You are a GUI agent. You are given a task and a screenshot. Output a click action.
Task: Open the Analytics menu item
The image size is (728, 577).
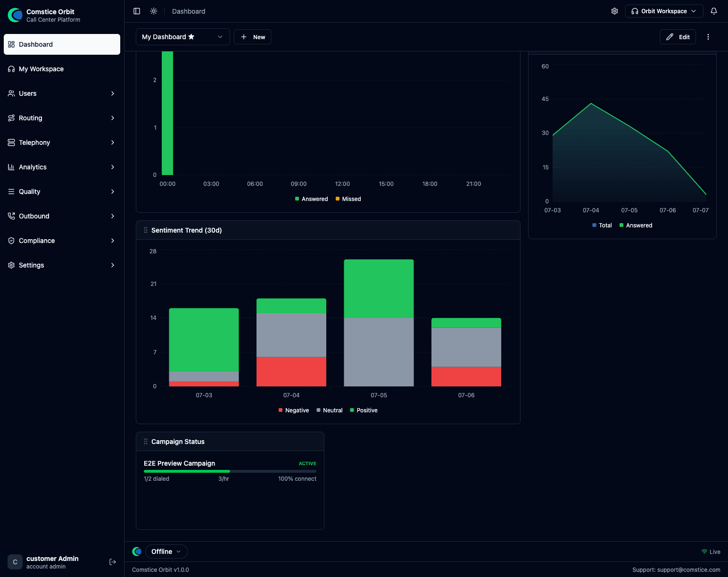(x=62, y=167)
